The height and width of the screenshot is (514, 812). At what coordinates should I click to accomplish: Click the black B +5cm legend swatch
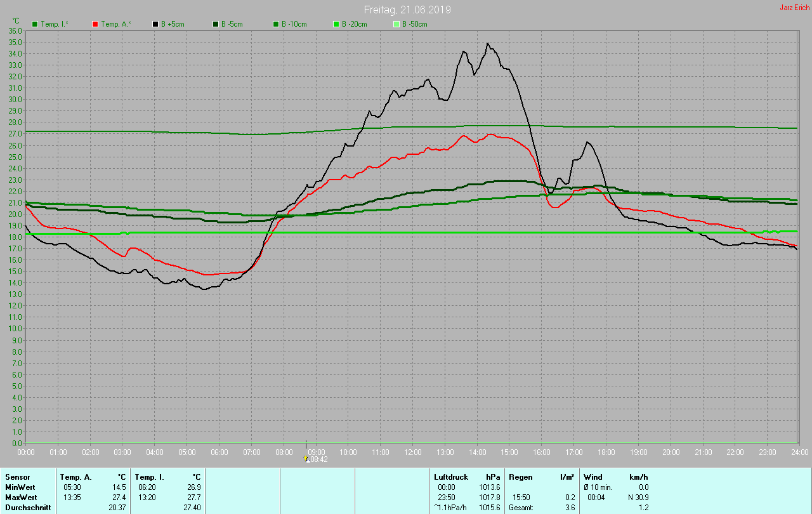click(155, 24)
